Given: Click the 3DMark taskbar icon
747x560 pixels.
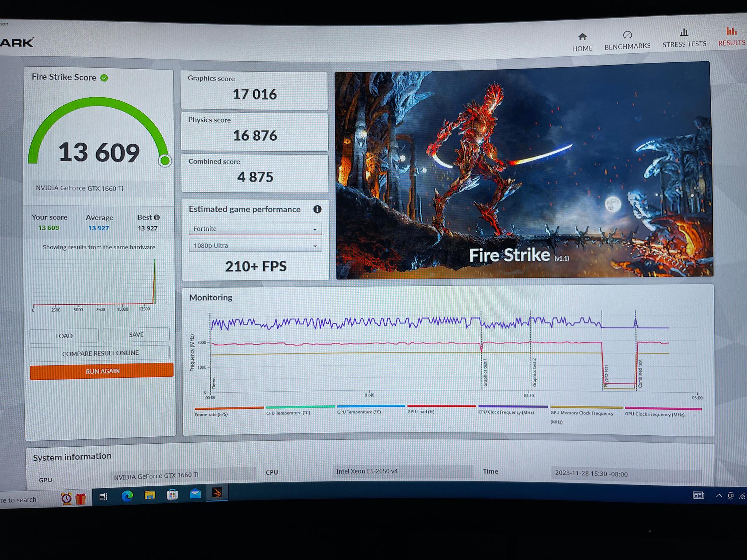Looking at the screenshot, I should 217,493.
